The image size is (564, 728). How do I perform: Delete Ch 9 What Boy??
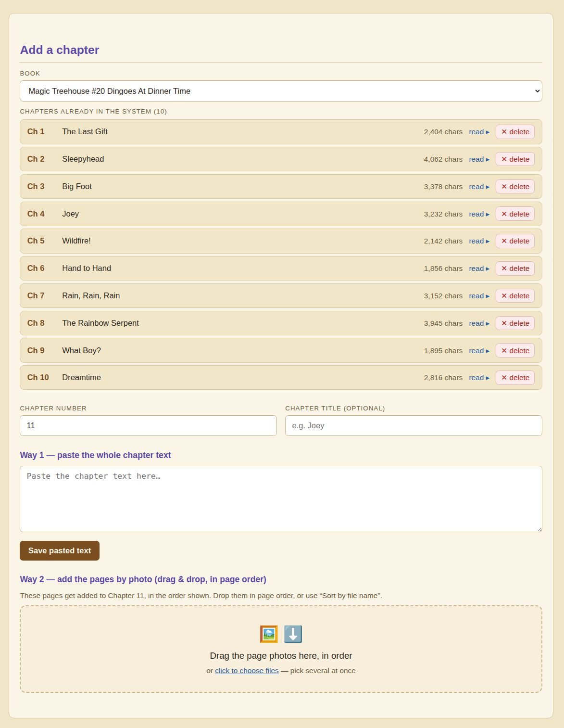coord(515,351)
